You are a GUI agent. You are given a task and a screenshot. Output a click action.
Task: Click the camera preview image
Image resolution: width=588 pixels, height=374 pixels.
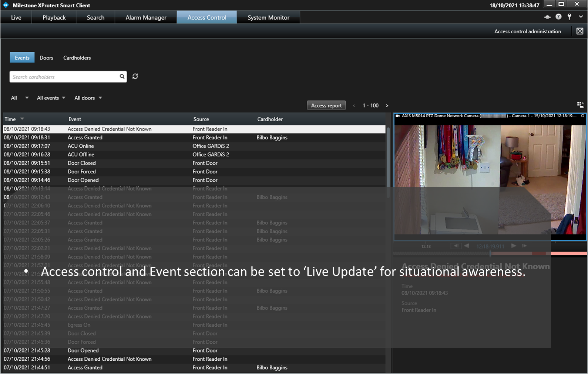click(x=490, y=179)
